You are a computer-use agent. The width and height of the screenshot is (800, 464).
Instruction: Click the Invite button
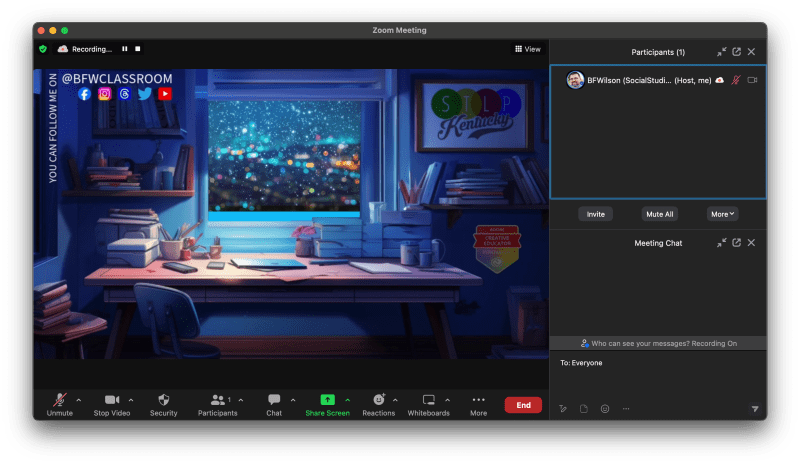pos(595,214)
